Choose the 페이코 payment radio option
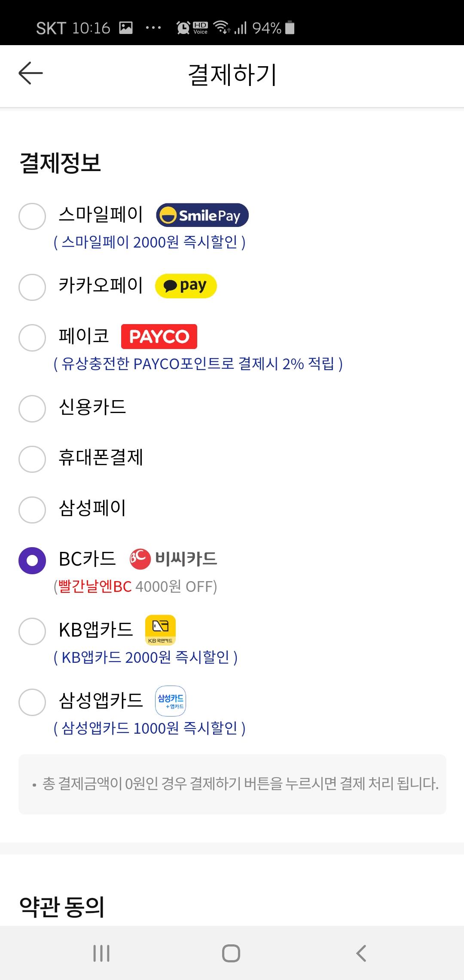This screenshot has height=980, width=464. click(x=32, y=337)
